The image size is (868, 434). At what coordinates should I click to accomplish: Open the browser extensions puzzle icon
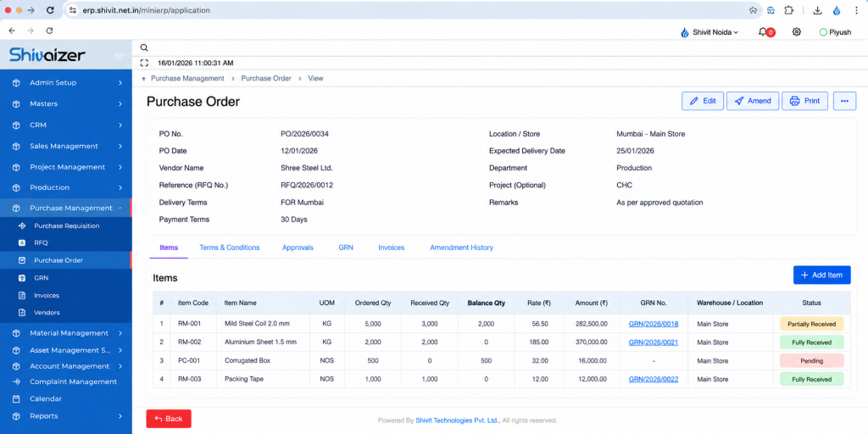(x=789, y=10)
